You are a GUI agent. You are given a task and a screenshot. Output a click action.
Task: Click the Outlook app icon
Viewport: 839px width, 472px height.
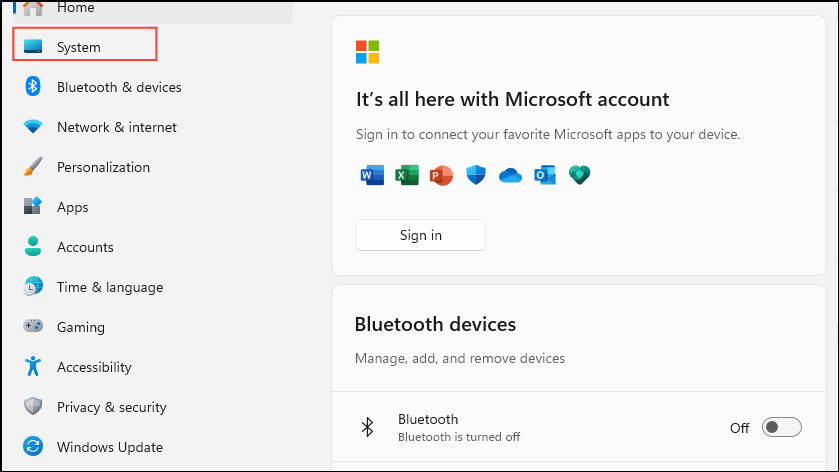pyautogui.click(x=545, y=175)
